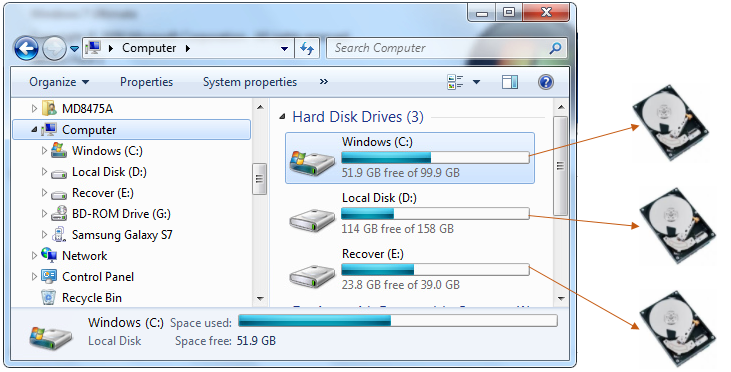Click the refresh icon beside address bar
The width and height of the screenshot is (731, 372).
(x=307, y=48)
